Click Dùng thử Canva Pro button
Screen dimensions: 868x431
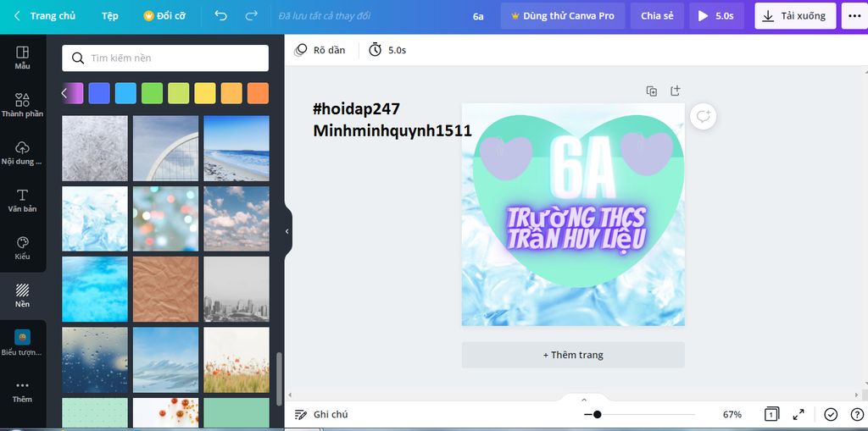click(x=563, y=16)
